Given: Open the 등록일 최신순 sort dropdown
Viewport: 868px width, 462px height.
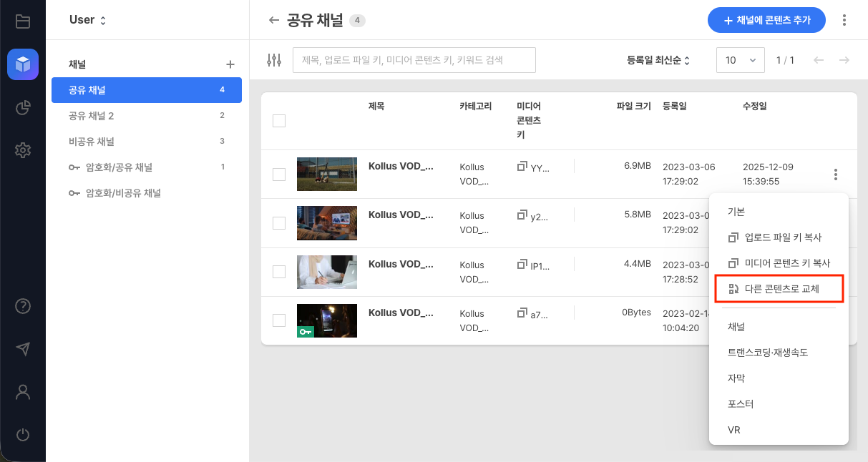Looking at the screenshot, I should 658,60.
